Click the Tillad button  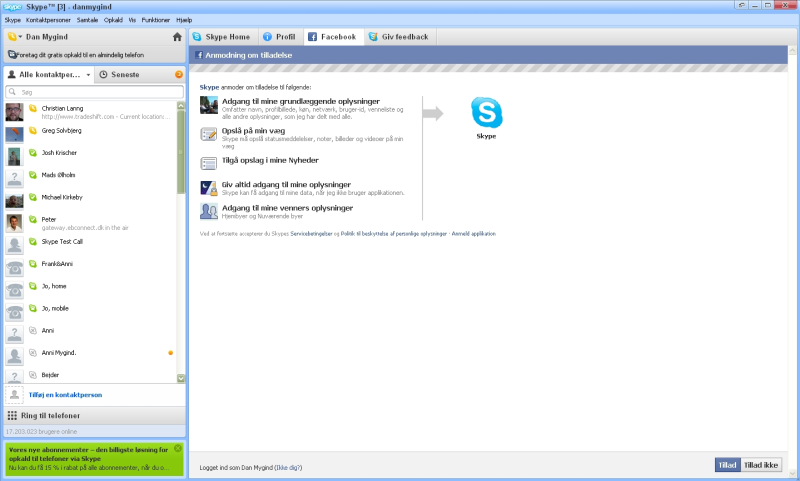[728, 465]
